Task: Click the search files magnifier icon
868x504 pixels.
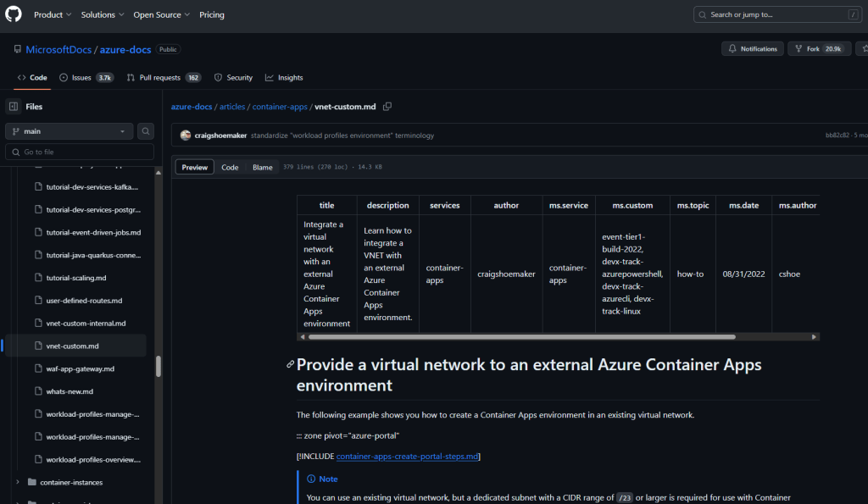Action: (x=146, y=131)
